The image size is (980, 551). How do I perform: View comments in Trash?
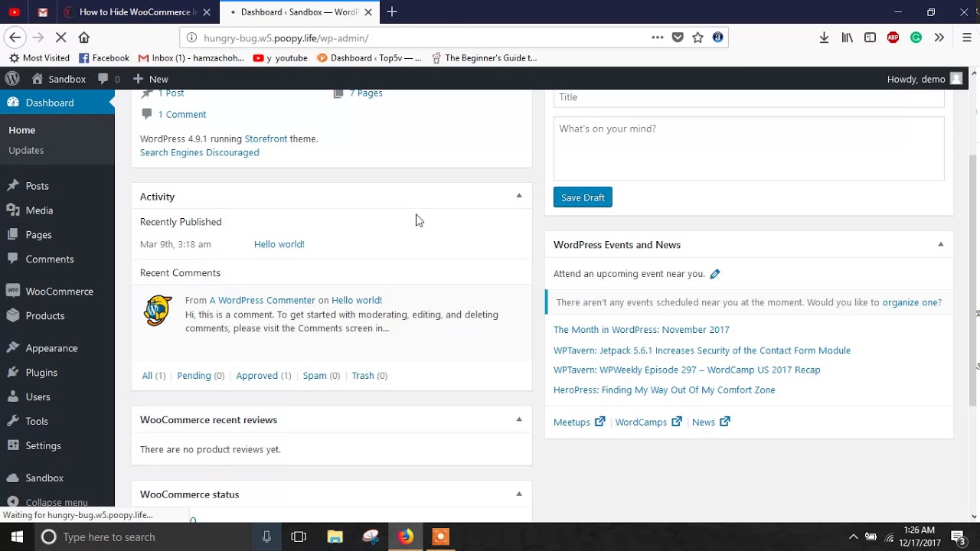click(x=363, y=376)
